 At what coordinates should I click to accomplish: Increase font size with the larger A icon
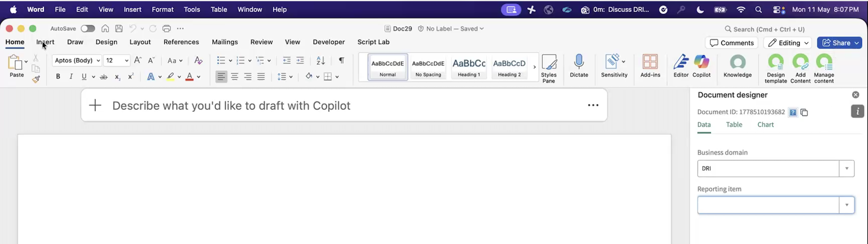click(137, 60)
